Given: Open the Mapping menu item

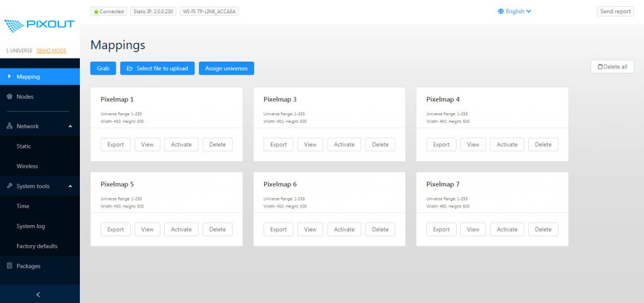Looking at the screenshot, I should coord(40,76).
